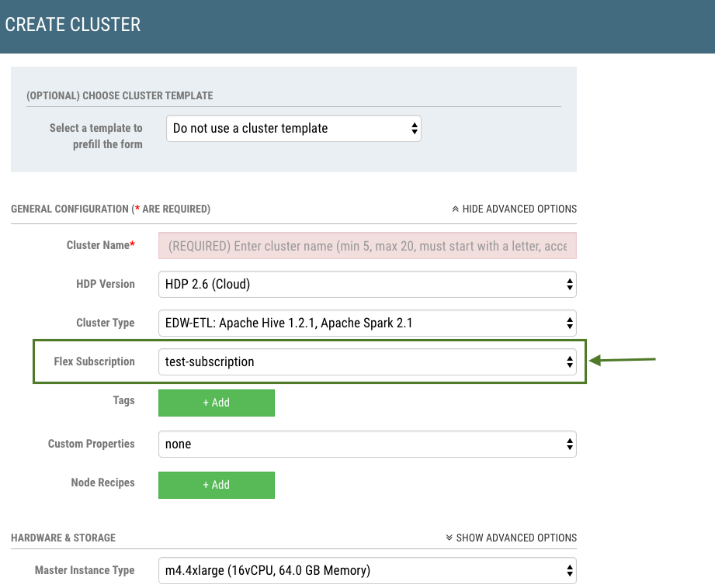This screenshot has height=588, width=715.
Task: Click the Add button for Tags
Action: point(217,403)
